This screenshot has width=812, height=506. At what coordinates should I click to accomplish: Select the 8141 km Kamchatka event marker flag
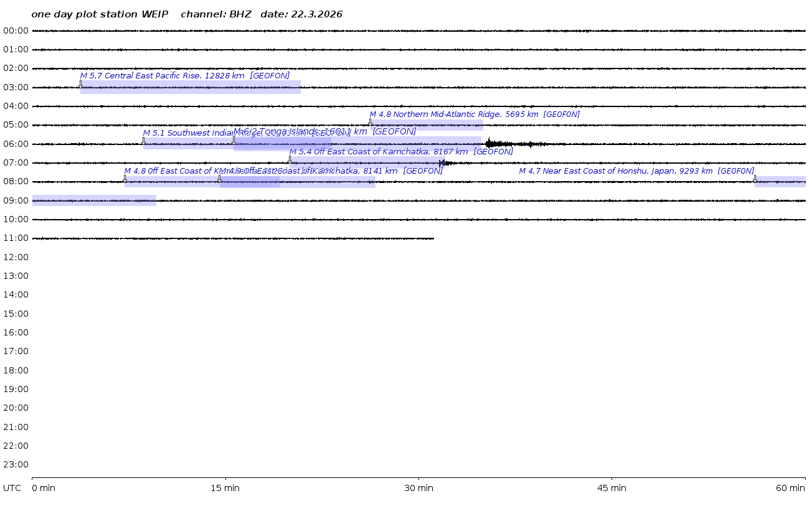tap(219, 179)
